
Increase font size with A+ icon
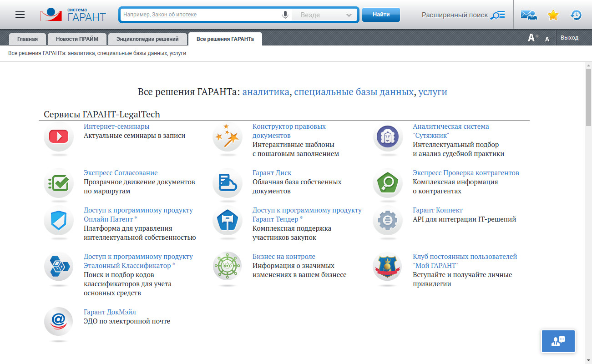(x=533, y=38)
